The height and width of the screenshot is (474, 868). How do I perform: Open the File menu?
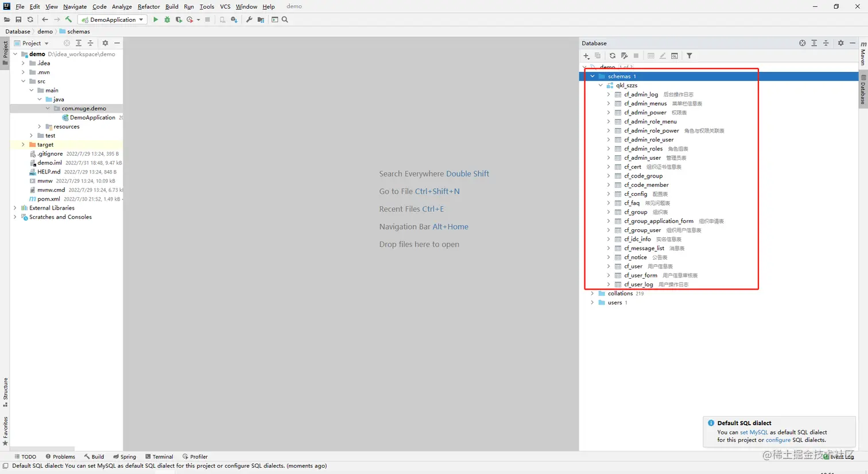[x=20, y=6]
